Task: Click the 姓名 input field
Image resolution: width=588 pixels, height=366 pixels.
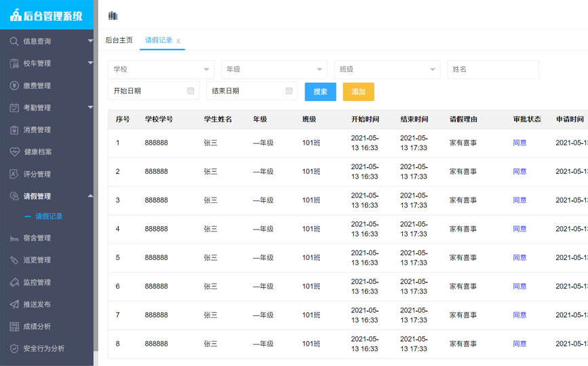Action: tap(493, 69)
